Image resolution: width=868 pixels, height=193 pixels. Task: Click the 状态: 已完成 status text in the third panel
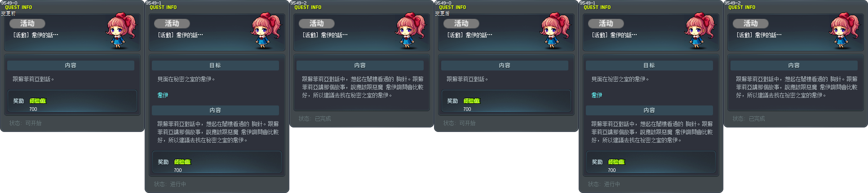(314, 118)
